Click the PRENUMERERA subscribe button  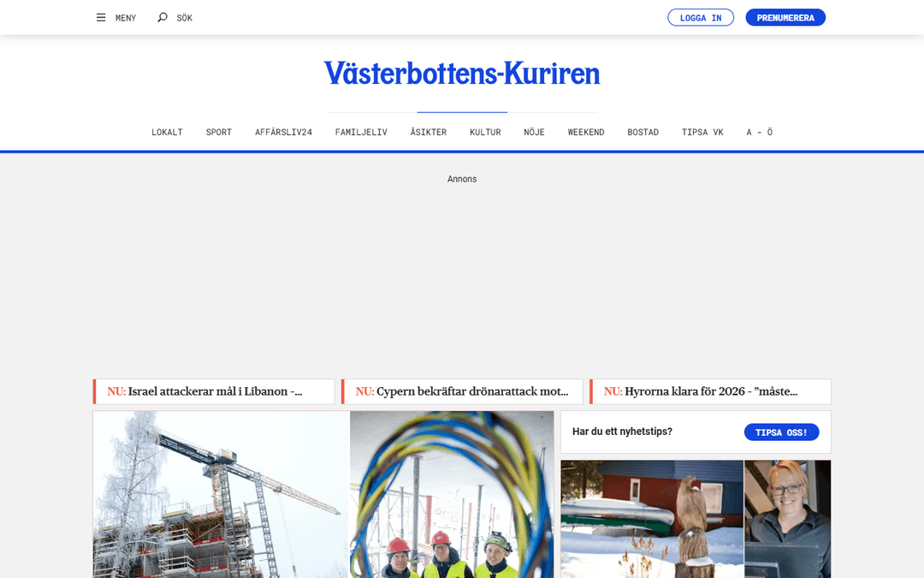click(785, 18)
